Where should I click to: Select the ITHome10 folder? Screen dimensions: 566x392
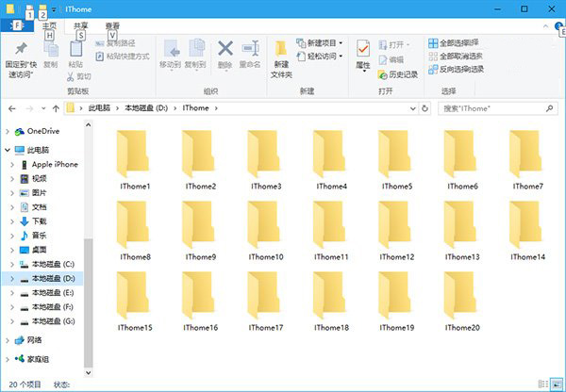click(x=266, y=231)
